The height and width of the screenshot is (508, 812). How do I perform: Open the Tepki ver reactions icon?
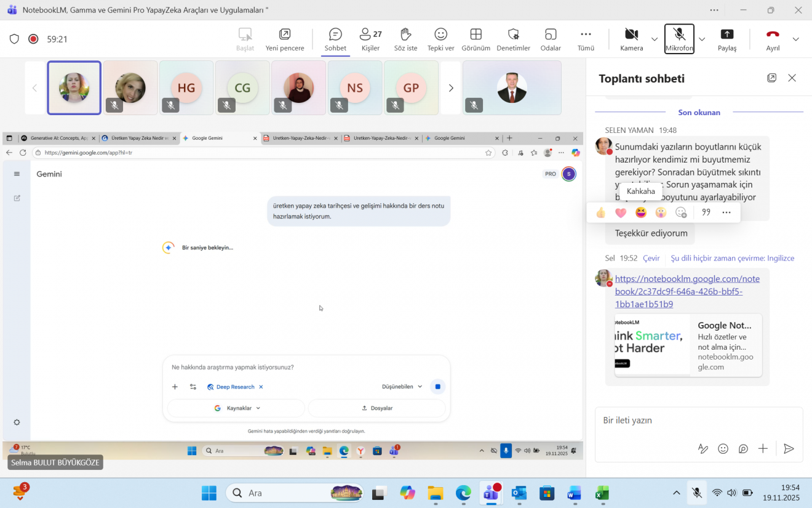pyautogui.click(x=440, y=34)
